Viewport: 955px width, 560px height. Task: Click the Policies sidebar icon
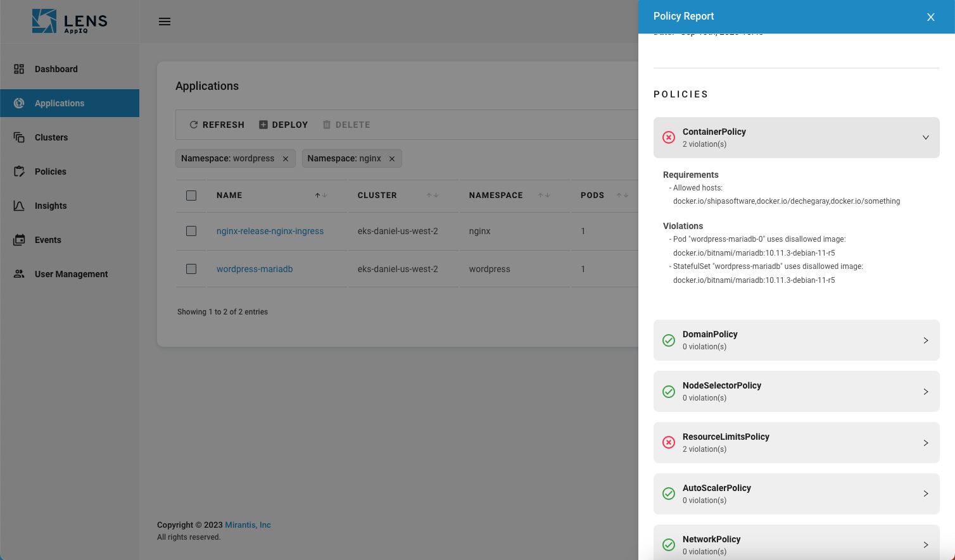pyautogui.click(x=19, y=171)
